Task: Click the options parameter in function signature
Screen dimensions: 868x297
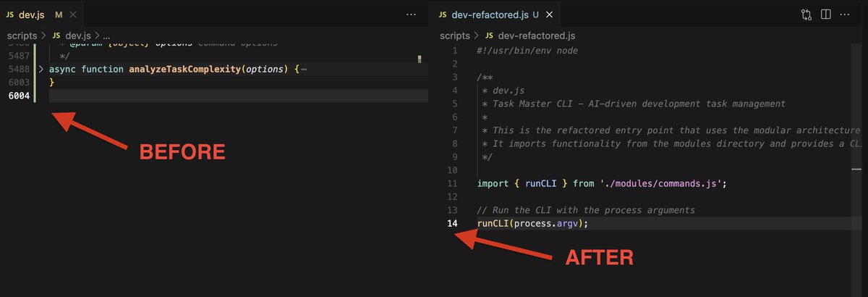Action: [x=263, y=70]
